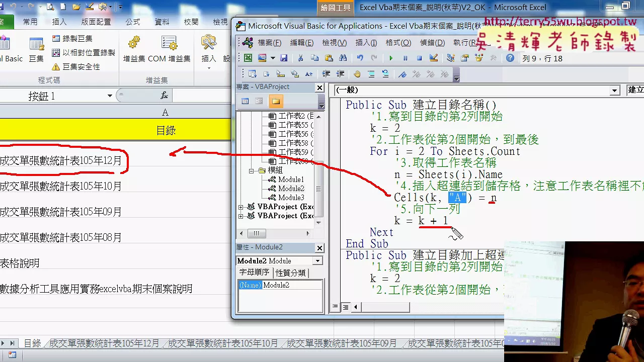Open Properties Window toolbar icon

click(464, 58)
